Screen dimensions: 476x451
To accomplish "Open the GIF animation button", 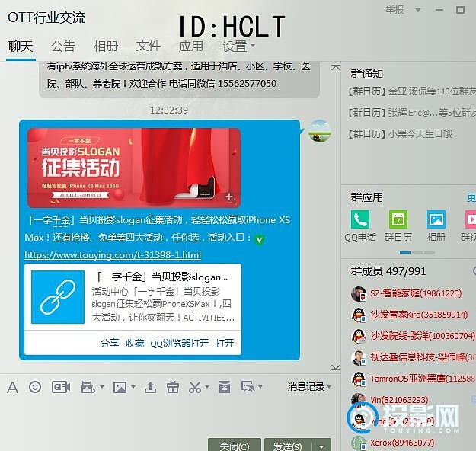I will click(61, 387).
